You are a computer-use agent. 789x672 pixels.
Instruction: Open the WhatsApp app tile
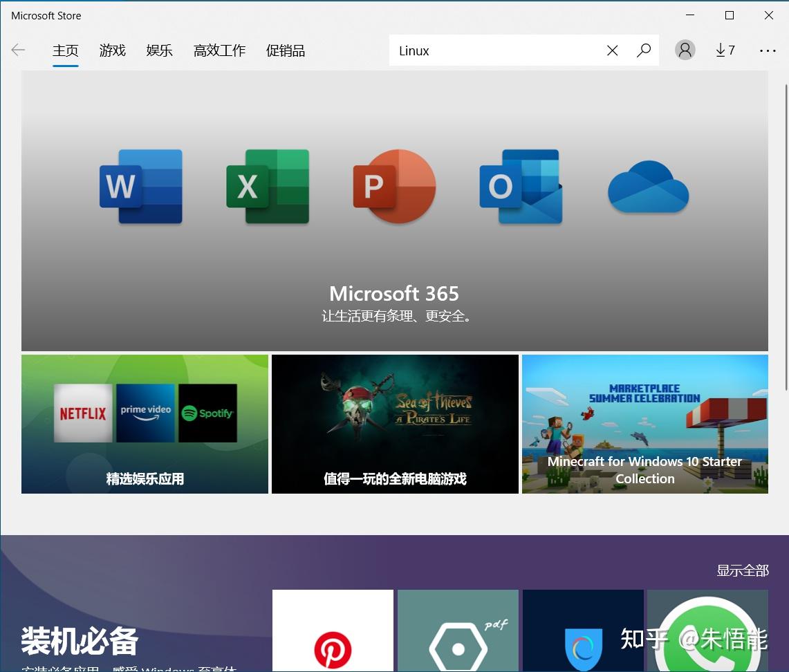pos(707,631)
